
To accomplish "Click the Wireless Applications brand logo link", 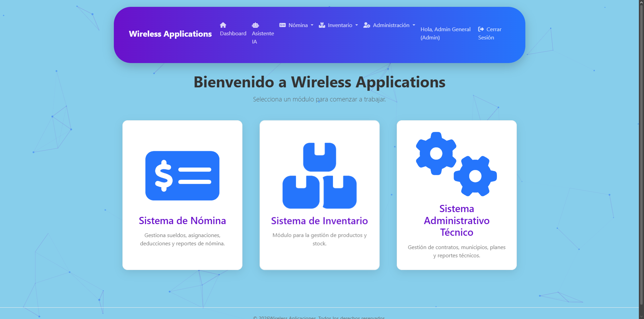I will coord(170,34).
